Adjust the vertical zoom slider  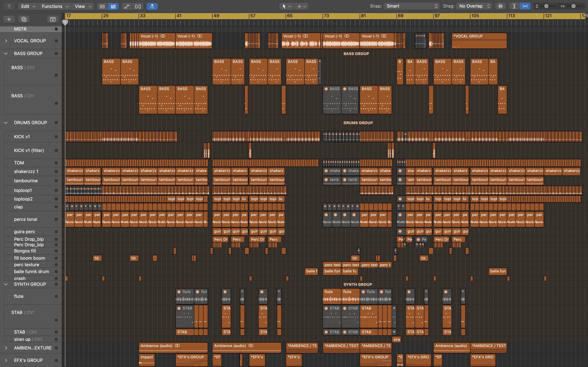[x=546, y=6]
